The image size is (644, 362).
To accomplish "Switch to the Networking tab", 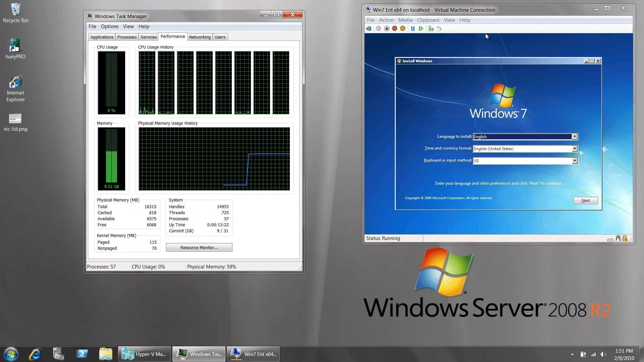I will [x=200, y=37].
